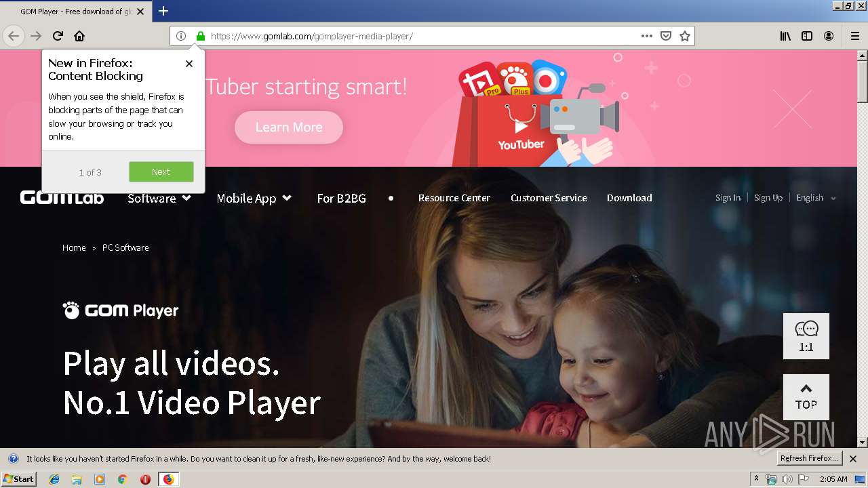Click the PC Software breadcrumb
The width and height of the screenshot is (868, 488).
(x=125, y=247)
